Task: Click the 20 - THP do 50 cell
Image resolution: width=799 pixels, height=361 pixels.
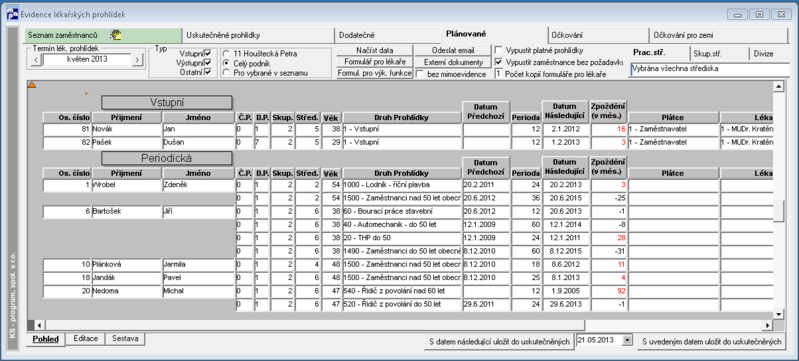Action: pos(402,238)
